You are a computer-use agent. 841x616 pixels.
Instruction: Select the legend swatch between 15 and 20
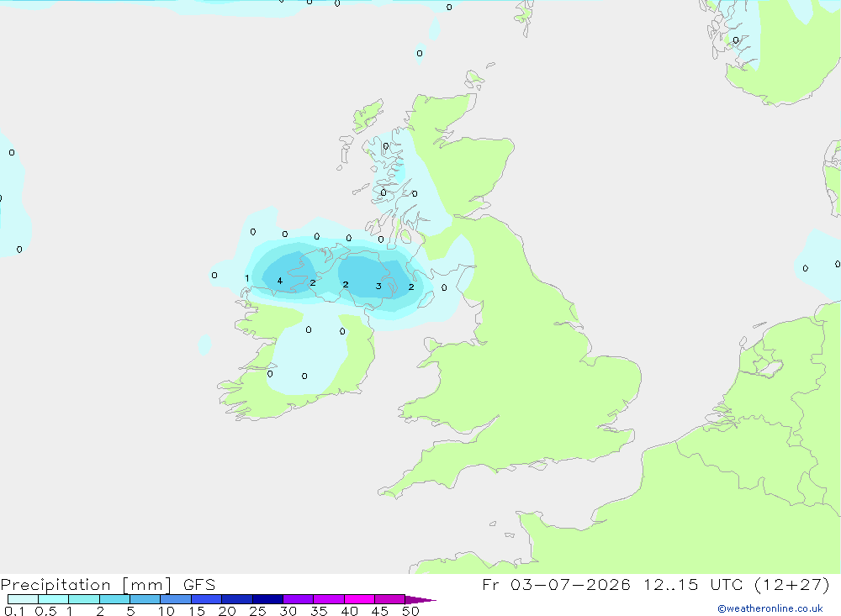pos(207,599)
